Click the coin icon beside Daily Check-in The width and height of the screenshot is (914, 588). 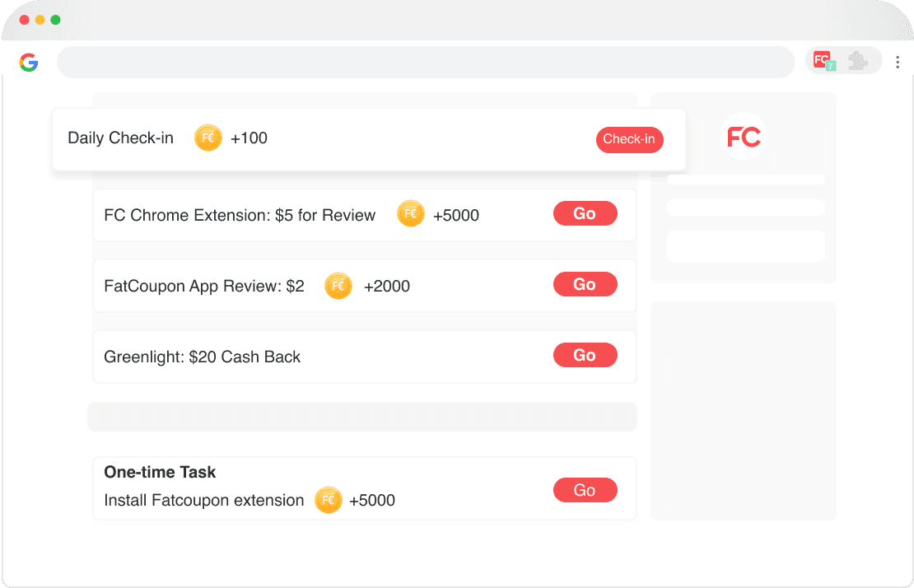208,138
